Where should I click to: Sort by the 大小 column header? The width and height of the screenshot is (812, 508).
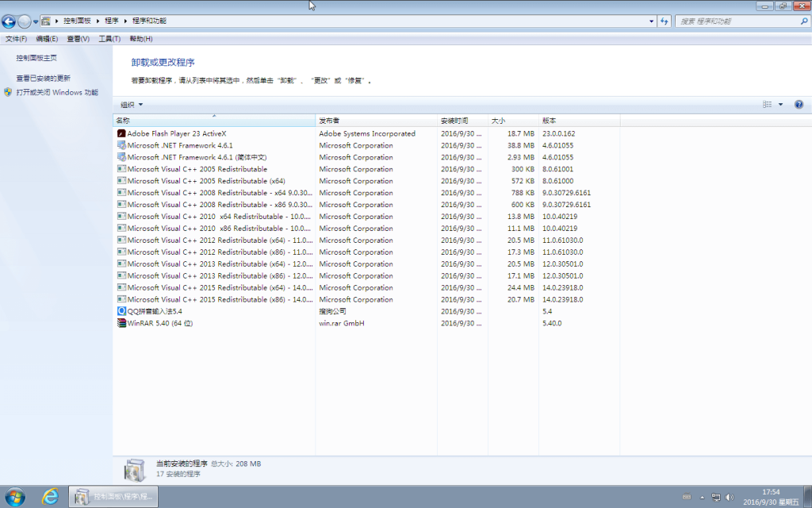513,121
